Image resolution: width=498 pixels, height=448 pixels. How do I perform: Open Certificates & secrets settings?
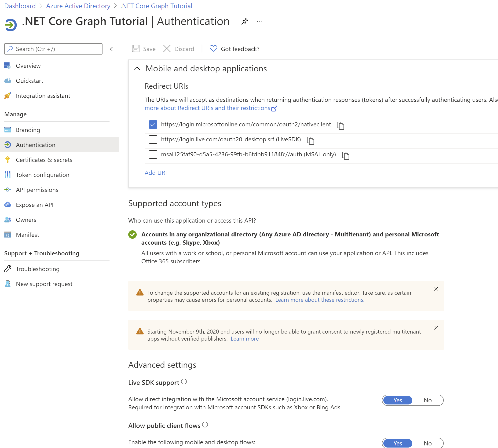44,159
